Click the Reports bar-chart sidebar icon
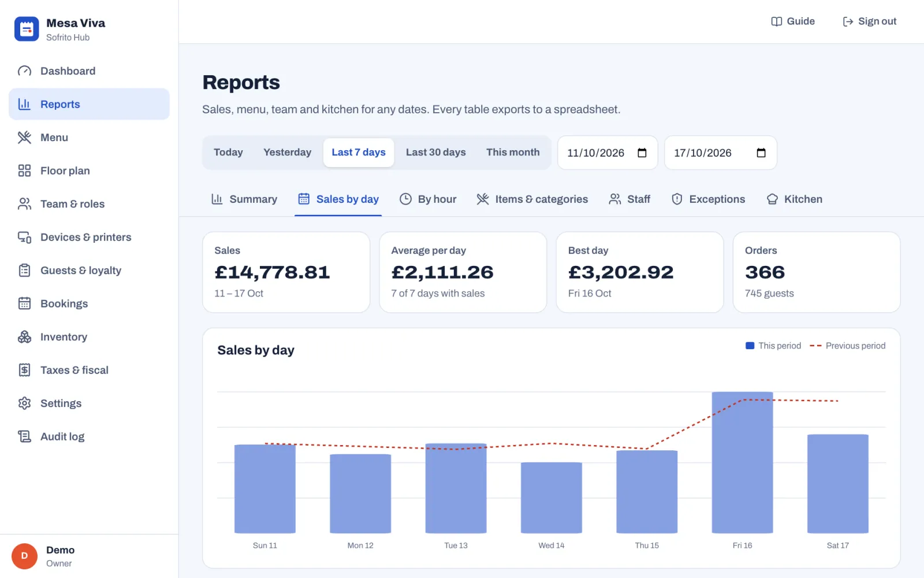 24,104
